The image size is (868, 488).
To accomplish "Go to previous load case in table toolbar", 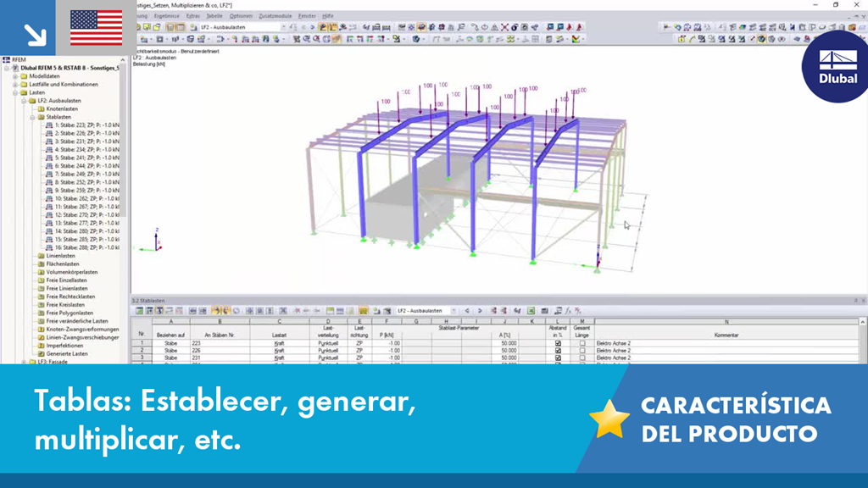I will 467,311.
